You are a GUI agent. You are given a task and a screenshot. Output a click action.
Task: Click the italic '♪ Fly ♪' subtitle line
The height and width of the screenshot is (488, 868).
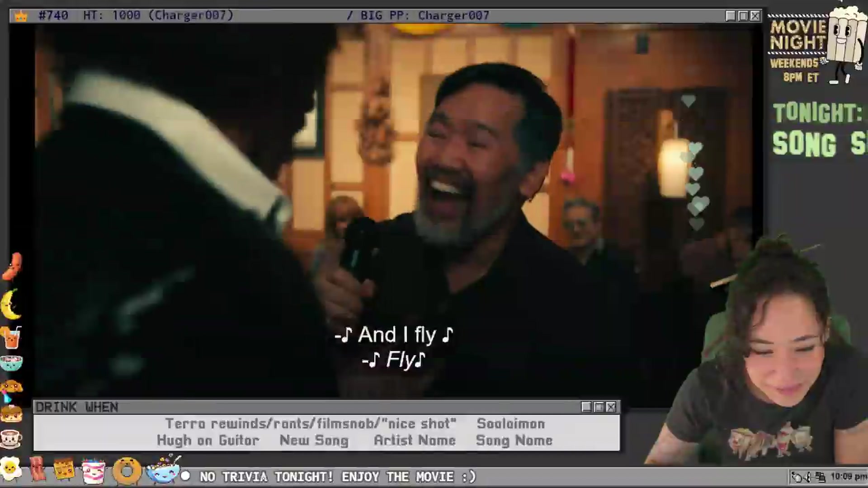point(394,360)
